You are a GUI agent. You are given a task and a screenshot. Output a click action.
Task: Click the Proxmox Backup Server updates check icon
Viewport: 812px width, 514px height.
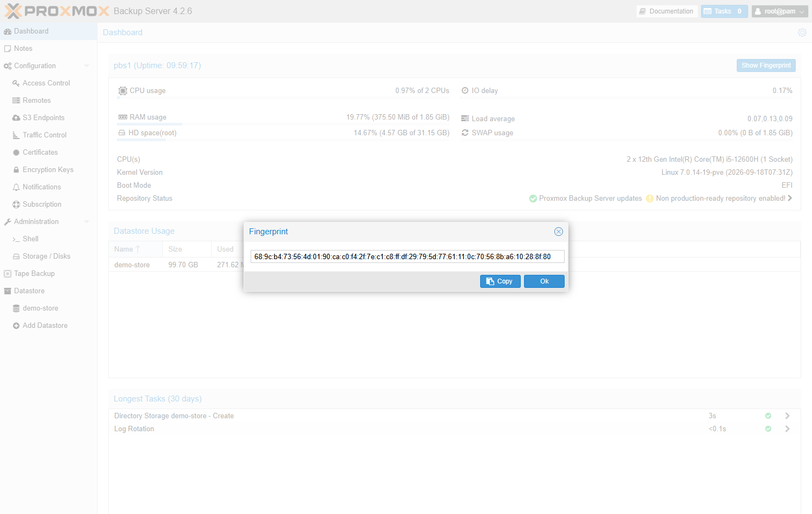(533, 199)
